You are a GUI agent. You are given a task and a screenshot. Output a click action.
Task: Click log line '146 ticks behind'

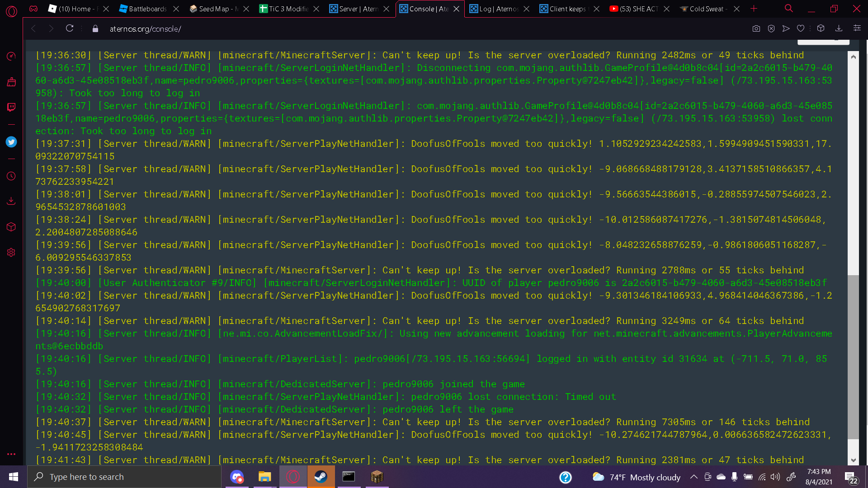click(x=423, y=422)
